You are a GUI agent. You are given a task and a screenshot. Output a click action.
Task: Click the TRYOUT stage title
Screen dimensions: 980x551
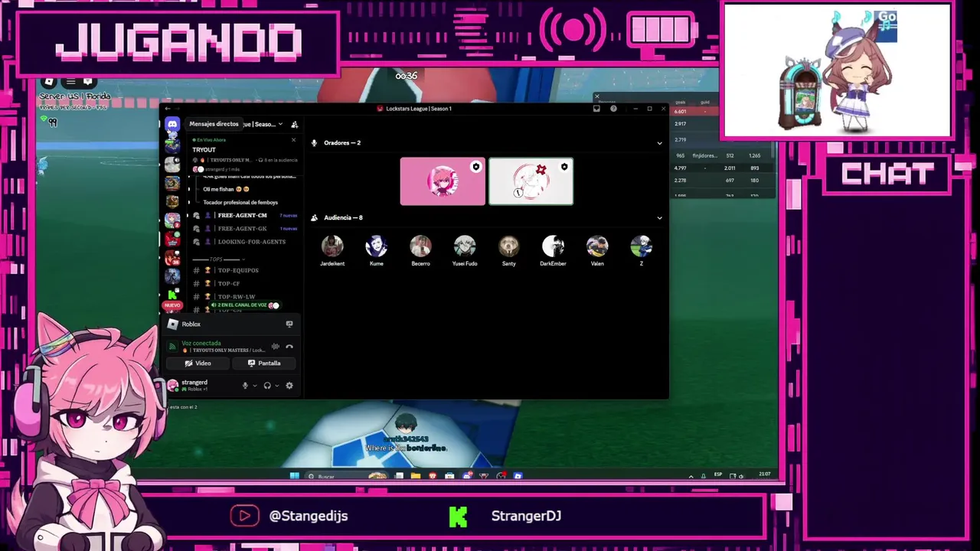[x=204, y=150]
